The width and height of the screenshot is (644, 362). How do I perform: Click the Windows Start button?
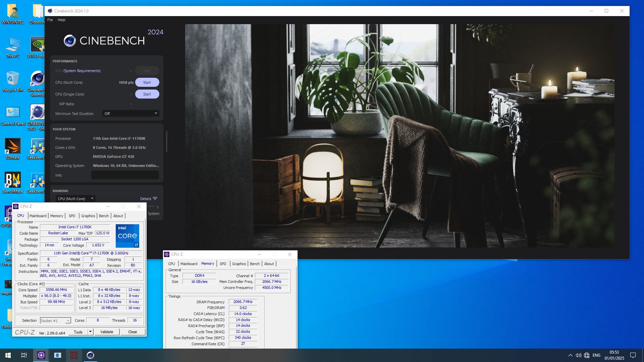tap(8, 355)
